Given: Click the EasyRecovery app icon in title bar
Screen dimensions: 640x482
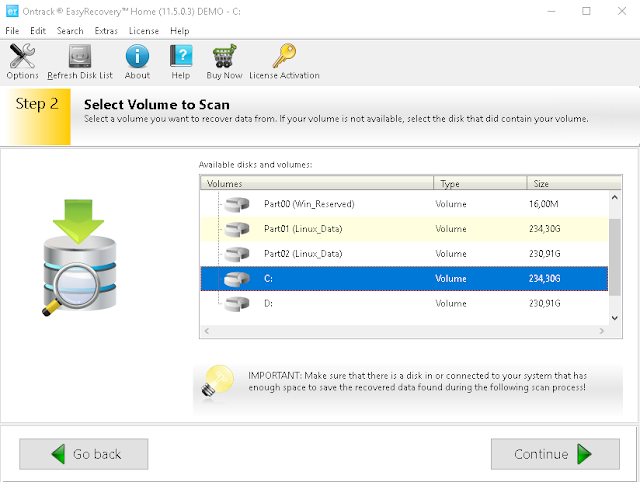Looking at the screenshot, I should click(12, 11).
